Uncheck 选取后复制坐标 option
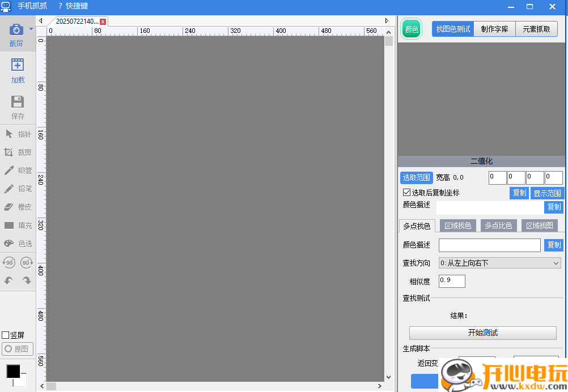Image resolution: width=568 pixels, height=392 pixels. click(x=406, y=193)
